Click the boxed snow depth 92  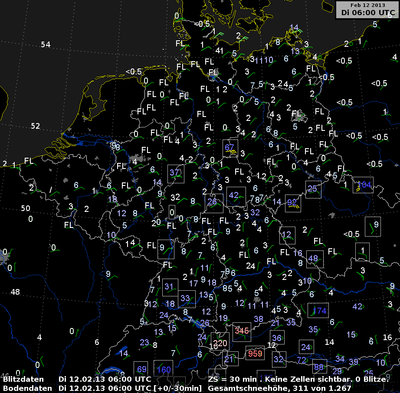click(x=292, y=203)
